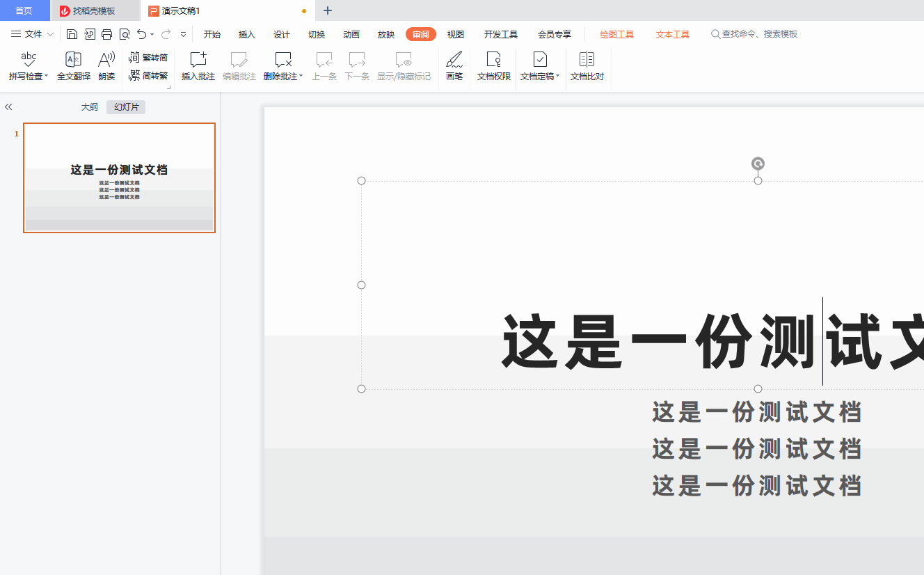The height and width of the screenshot is (575, 924).
Task: Switch to the 开始 ribbon tab
Action: point(212,34)
